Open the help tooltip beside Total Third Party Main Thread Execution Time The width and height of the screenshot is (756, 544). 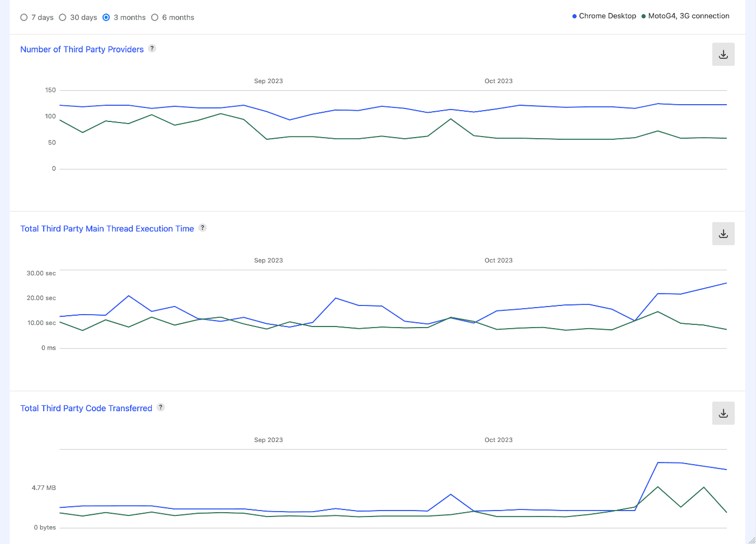coord(202,228)
